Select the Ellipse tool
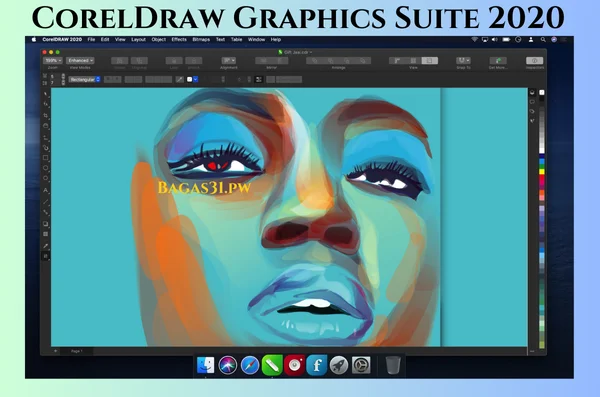 46,168
